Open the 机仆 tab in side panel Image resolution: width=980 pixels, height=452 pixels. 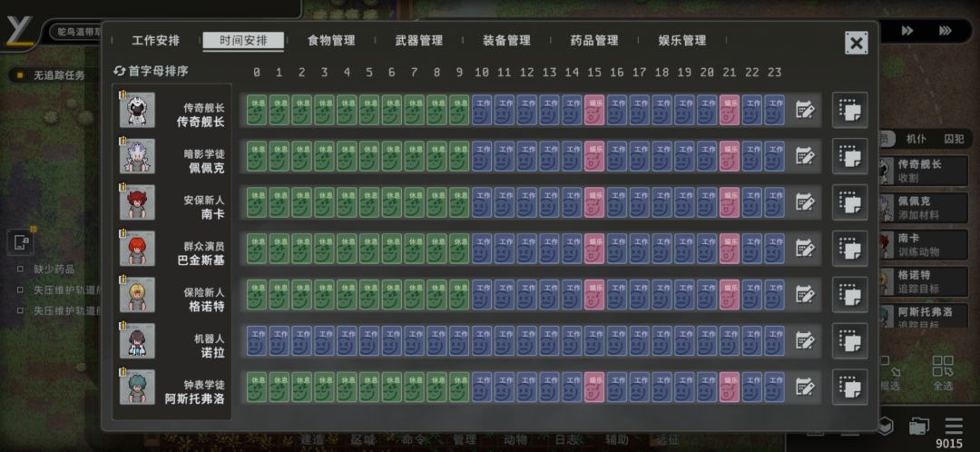point(916,139)
